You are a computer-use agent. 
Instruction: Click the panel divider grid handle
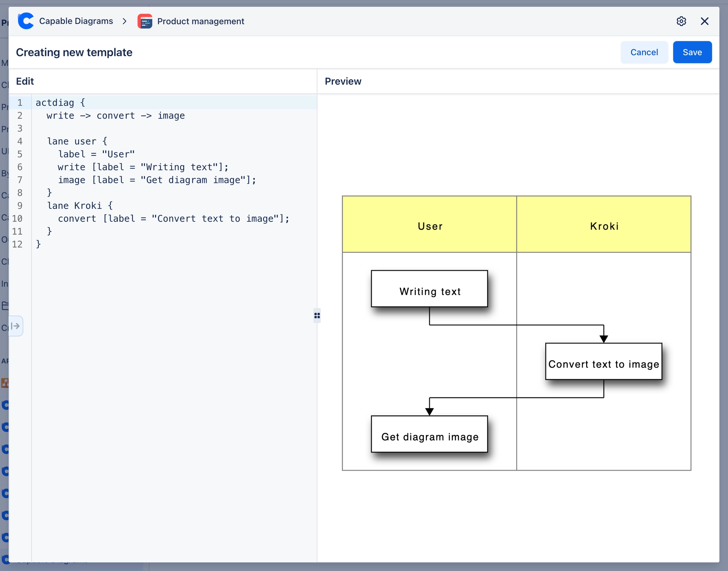[317, 315]
